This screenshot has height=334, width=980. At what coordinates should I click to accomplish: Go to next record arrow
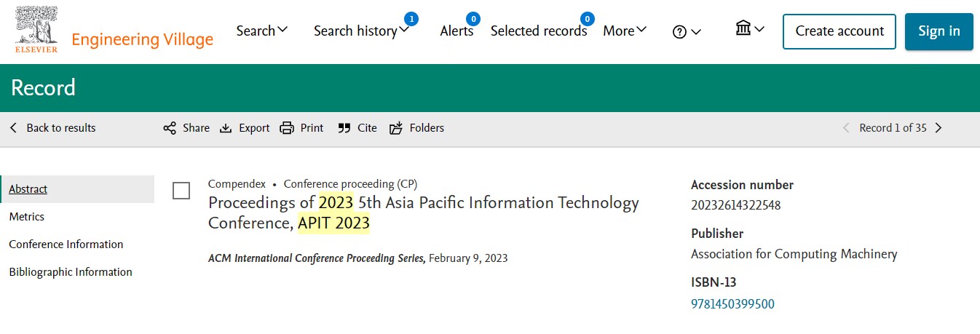[938, 128]
